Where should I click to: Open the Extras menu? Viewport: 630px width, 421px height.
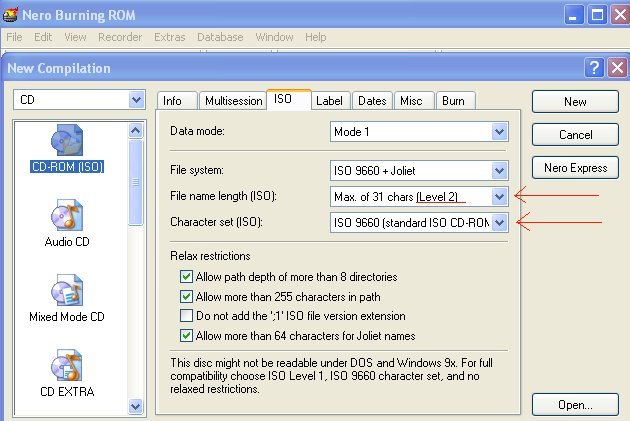(x=170, y=37)
